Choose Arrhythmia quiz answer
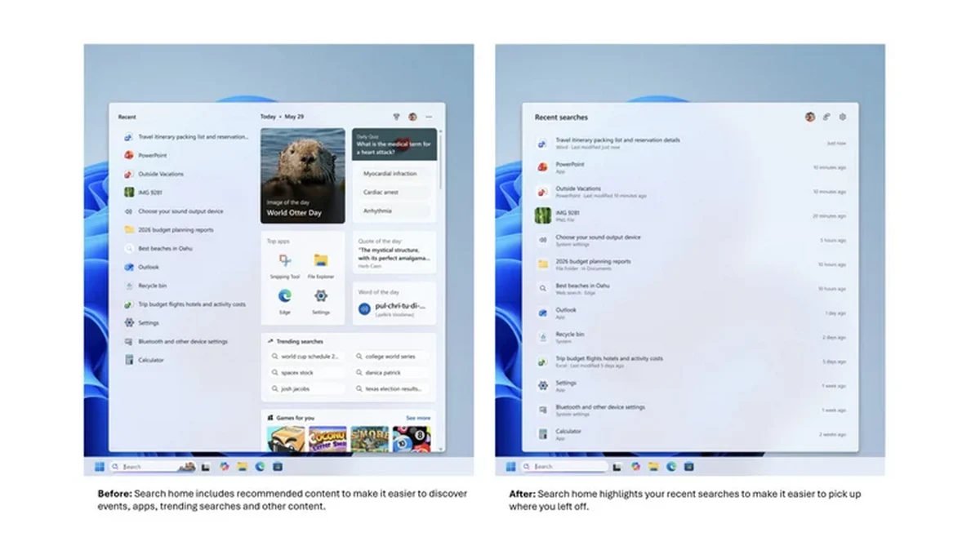 point(395,211)
